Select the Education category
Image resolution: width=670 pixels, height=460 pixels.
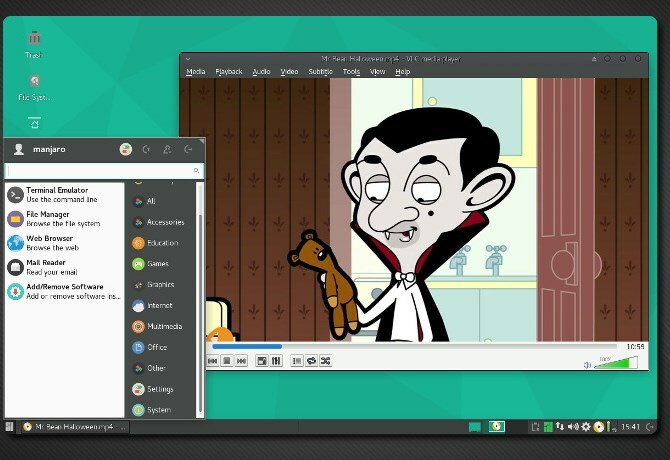tap(162, 243)
